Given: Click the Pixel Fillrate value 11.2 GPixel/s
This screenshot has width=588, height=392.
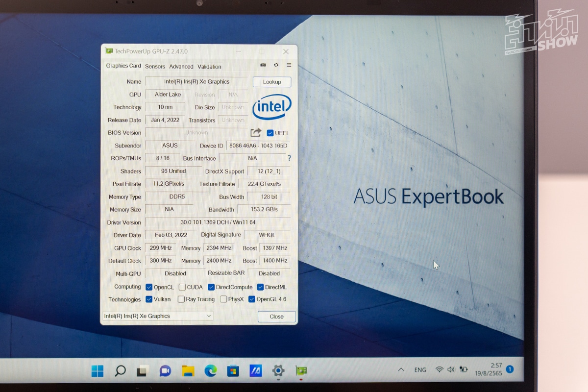Looking at the screenshot, I should click(169, 184).
